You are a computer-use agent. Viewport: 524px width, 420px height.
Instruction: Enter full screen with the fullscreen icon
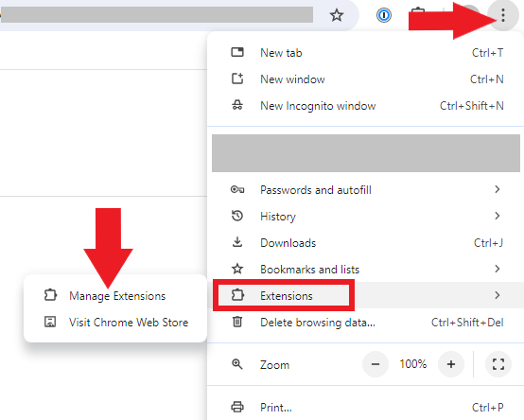coord(498,364)
